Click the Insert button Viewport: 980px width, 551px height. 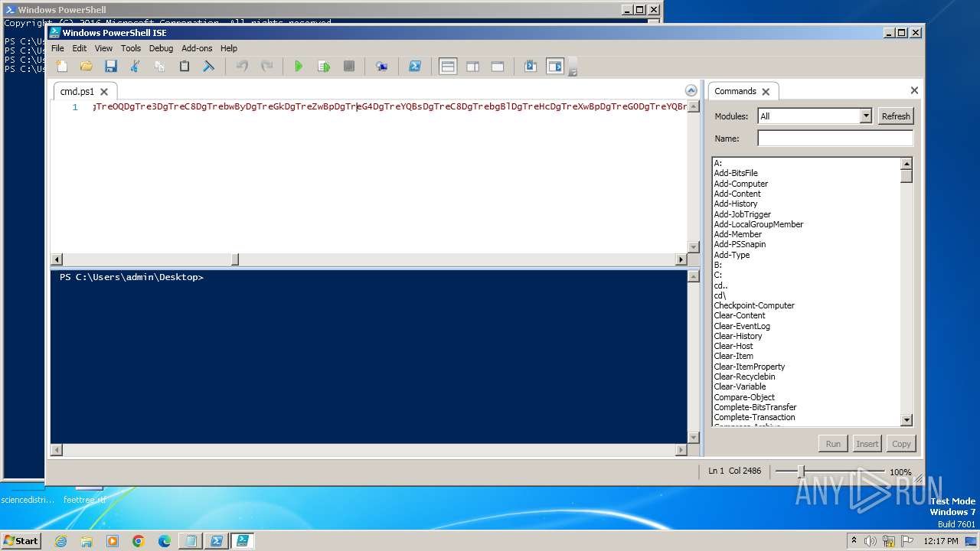tap(867, 444)
